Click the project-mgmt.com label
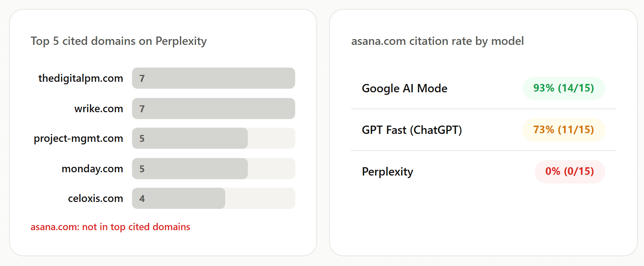Screen dimensions: 644x266 (x=79, y=139)
